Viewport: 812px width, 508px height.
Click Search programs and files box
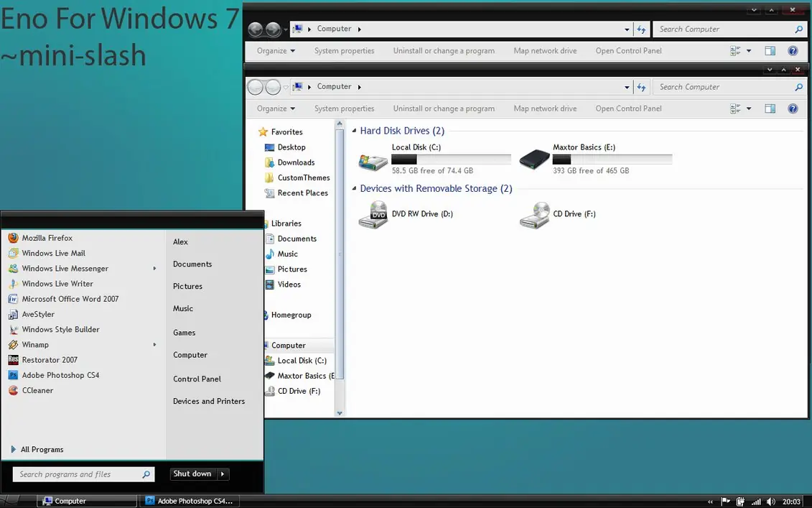pyautogui.click(x=83, y=474)
